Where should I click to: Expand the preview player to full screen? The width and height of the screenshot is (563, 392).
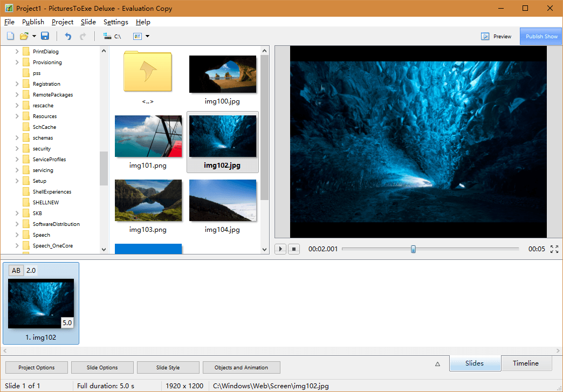554,249
